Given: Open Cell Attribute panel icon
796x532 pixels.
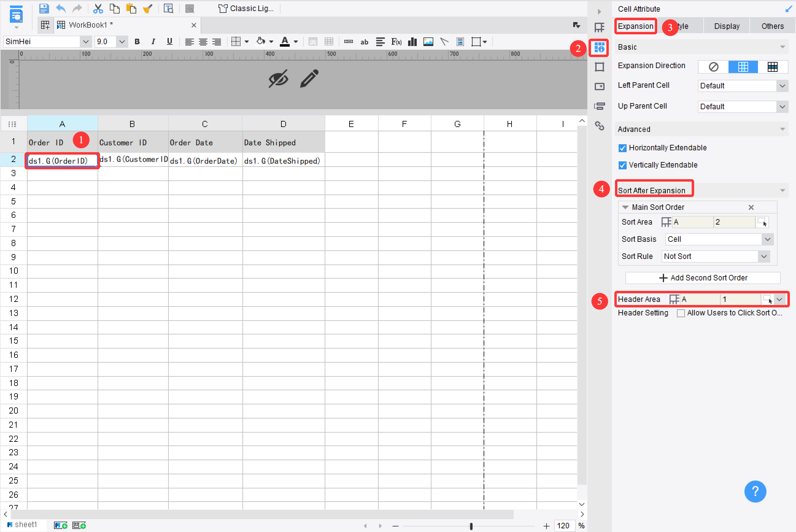Looking at the screenshot, I should click(x=600, y=48).
